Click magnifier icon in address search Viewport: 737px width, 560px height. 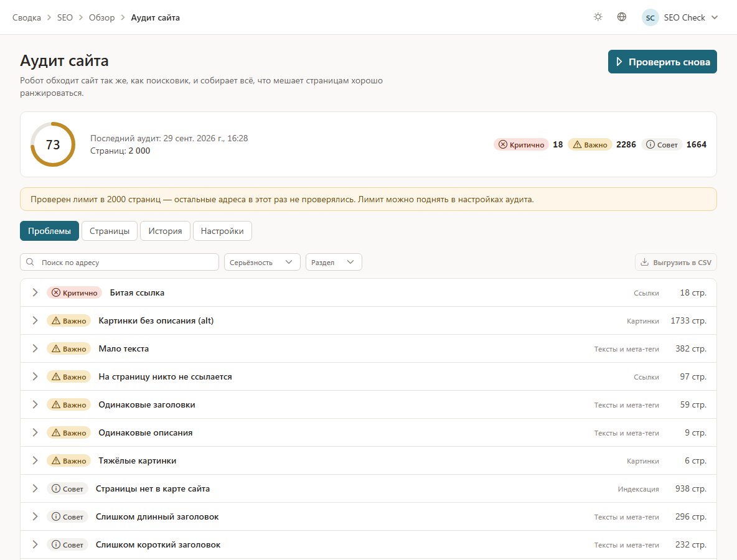coord(30,262)
